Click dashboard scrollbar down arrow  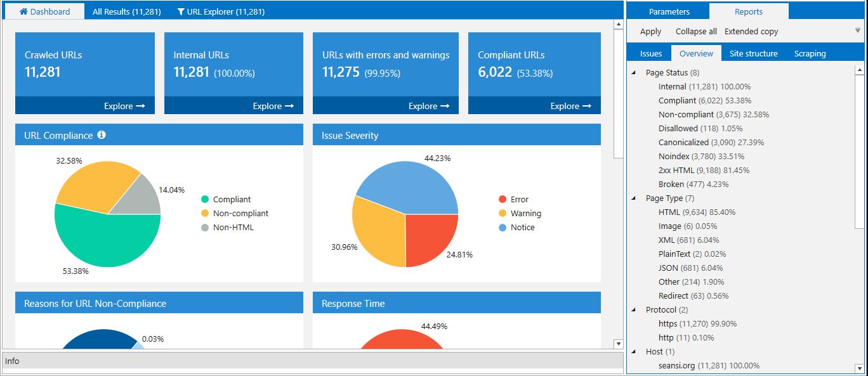tap(619, 344)
